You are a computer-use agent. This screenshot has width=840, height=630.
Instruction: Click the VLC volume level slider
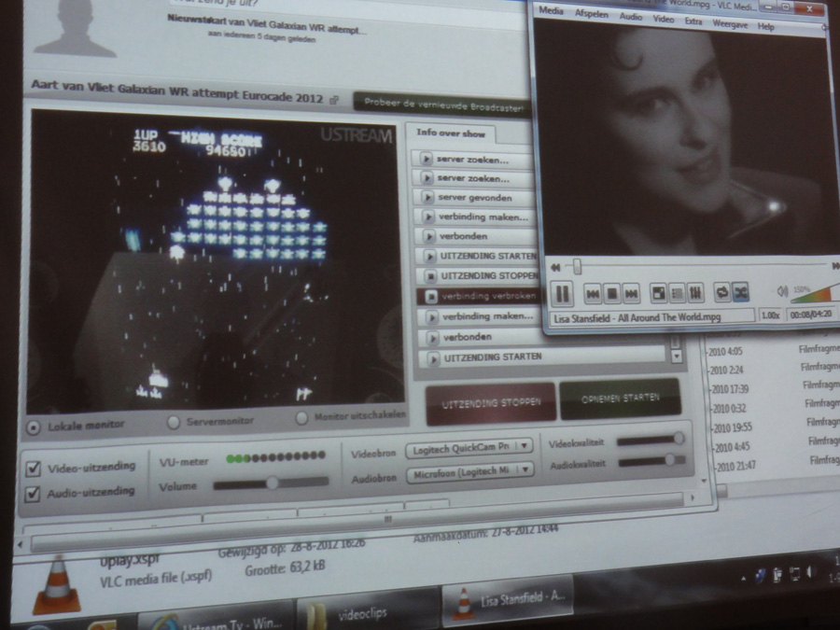tap(814, 293)
